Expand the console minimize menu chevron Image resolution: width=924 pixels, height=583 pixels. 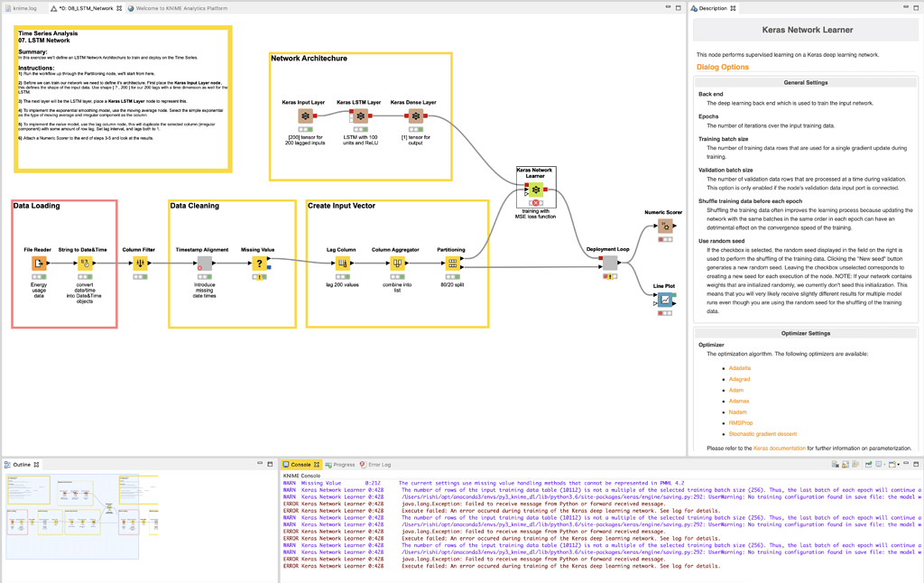906,464
